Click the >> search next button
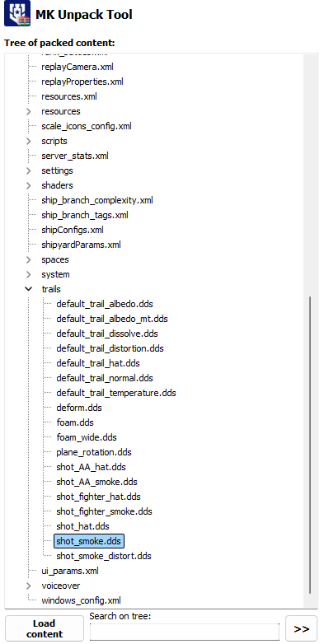Image resolution: width=329 pixels, height=644 pixels. tap(302, 628)
